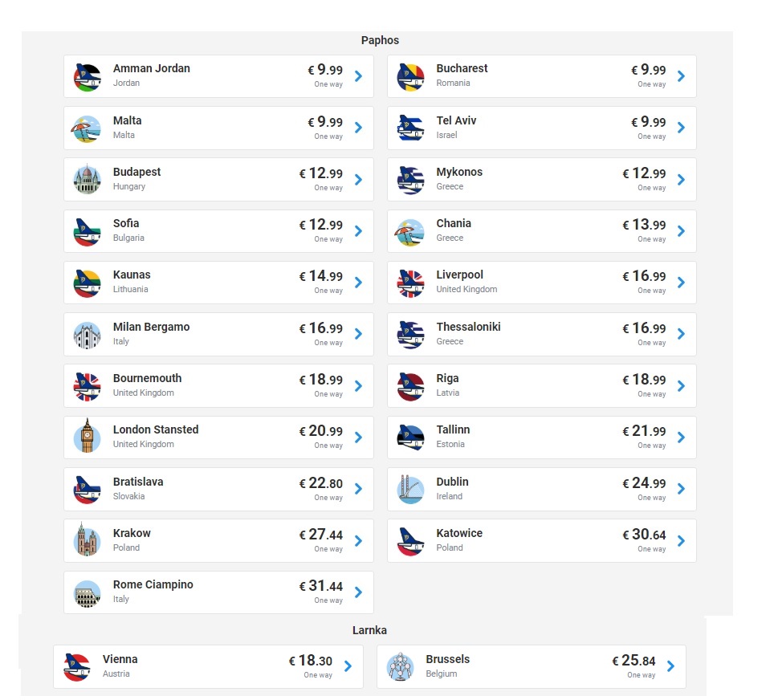Screen dimensions: 774x700
Task: Expand the Bucharest fare chevron arrow
Action: [681, 76]
